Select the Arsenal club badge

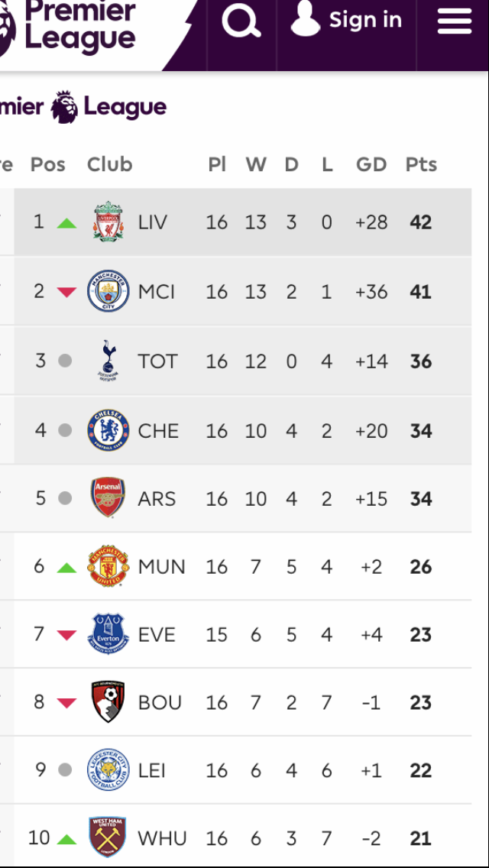[x=108, y=498]
